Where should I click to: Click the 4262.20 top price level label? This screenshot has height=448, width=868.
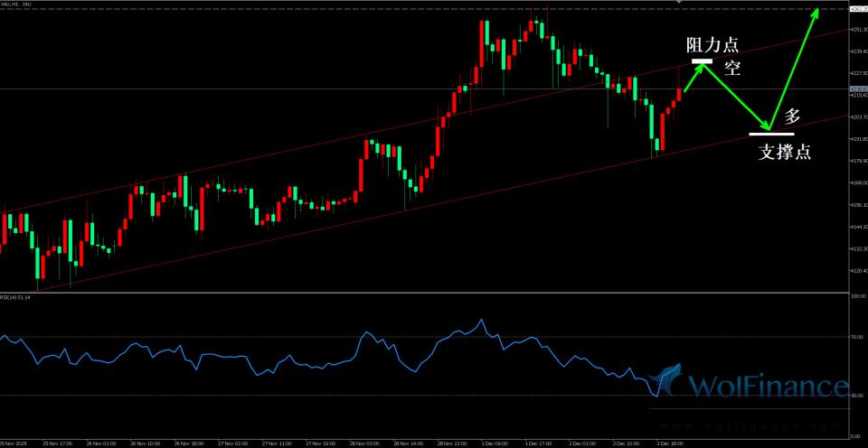(x=858, y=8)
